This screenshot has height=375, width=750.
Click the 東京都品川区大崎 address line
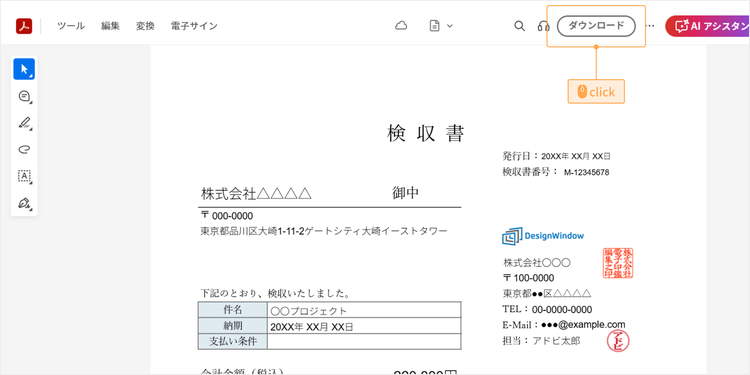pos(324,232)
